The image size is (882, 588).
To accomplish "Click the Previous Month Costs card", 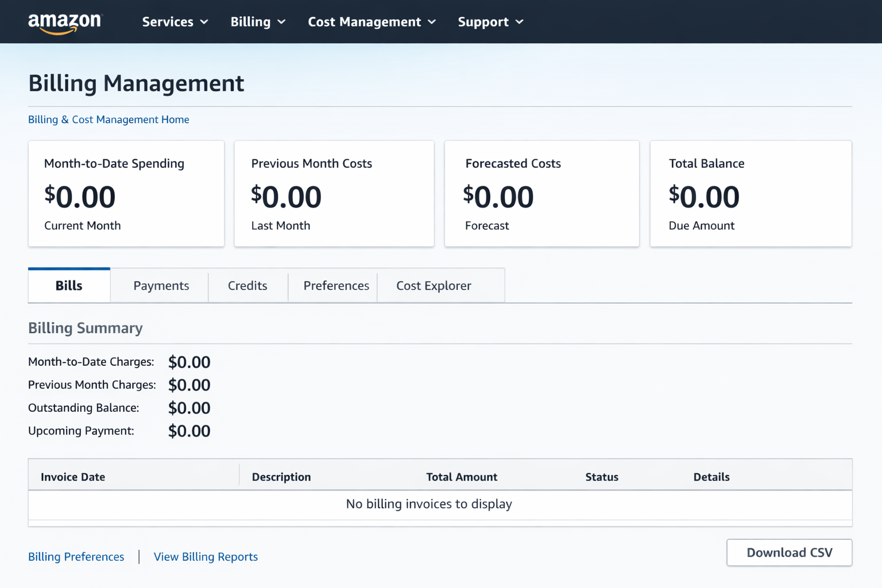I will coord(334,194).
